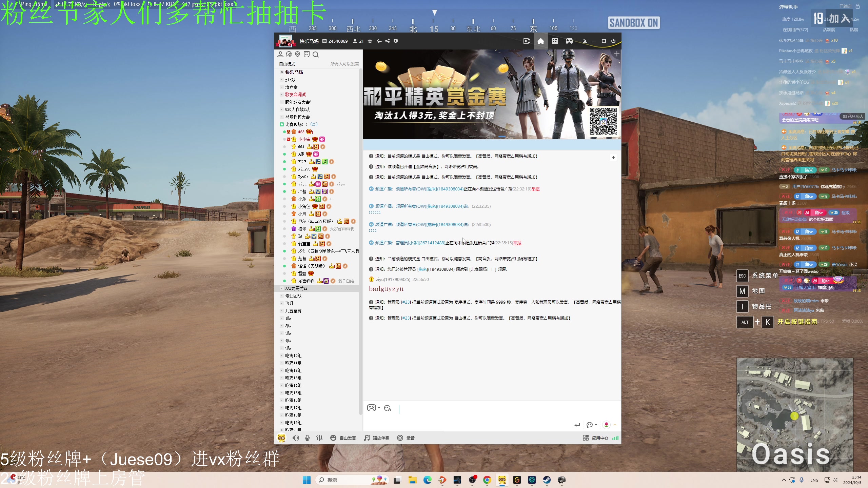Open the game dropdown beside the chat input

pyautogui.click(x=374, y=408)
